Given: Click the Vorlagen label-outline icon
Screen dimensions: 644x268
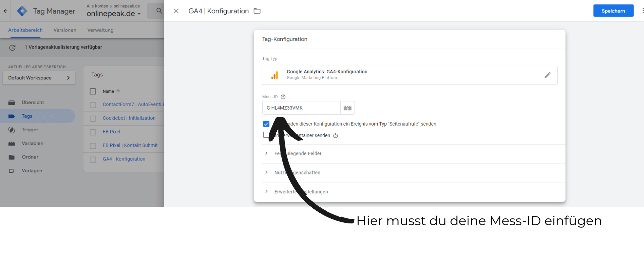Looking at the screenshot, I should (x=12, y=171).
